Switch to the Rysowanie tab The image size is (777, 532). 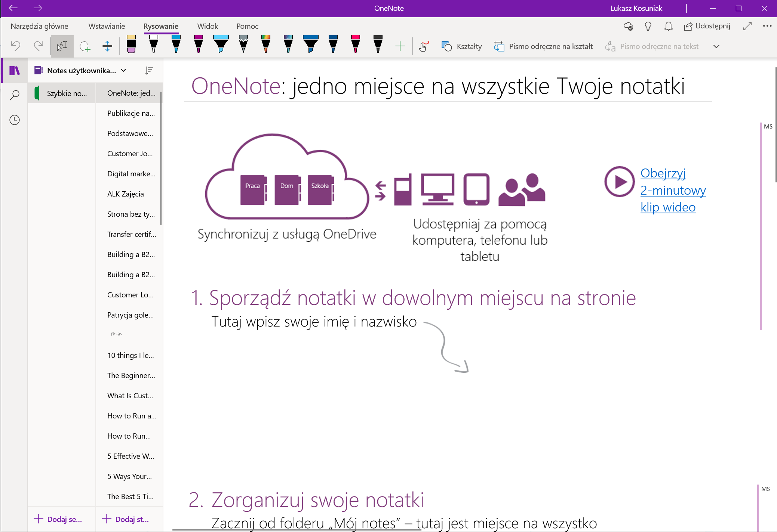pos(161,26)
